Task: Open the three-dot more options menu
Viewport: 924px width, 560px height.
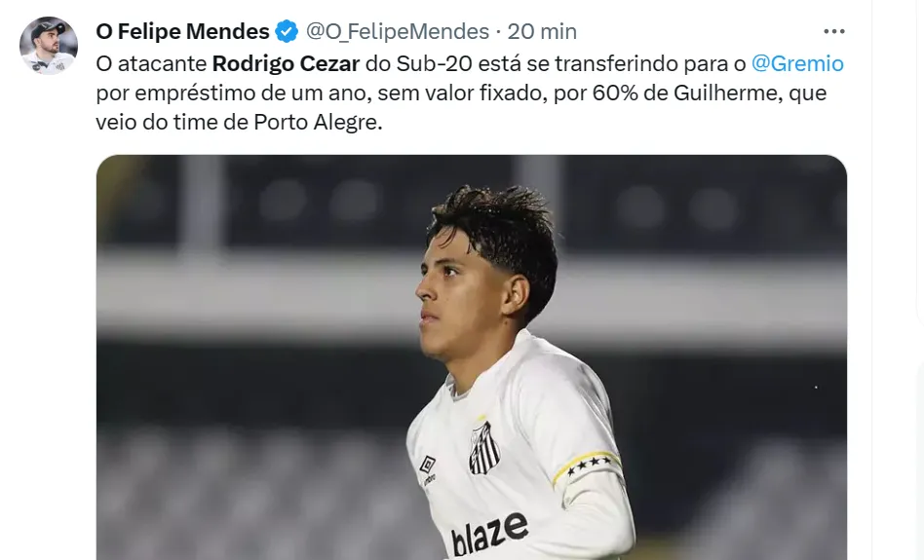Action: click(x=833, y=31)
